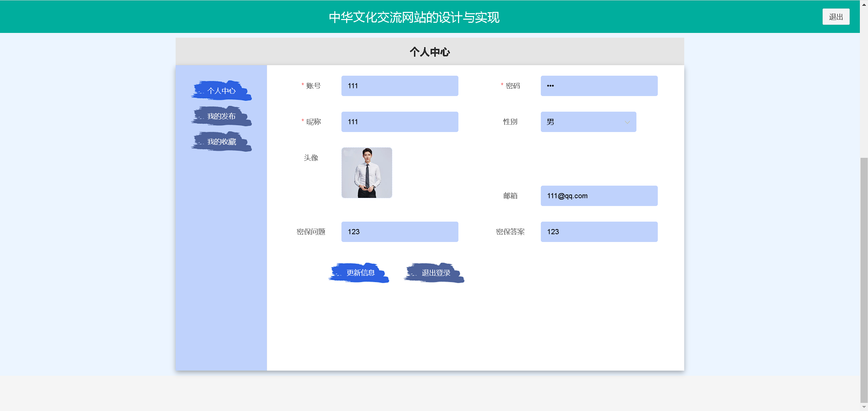Viewport: 868px width, 411px height.
Task: Open the 个人中心 sidebar tab
Action: 221,91
